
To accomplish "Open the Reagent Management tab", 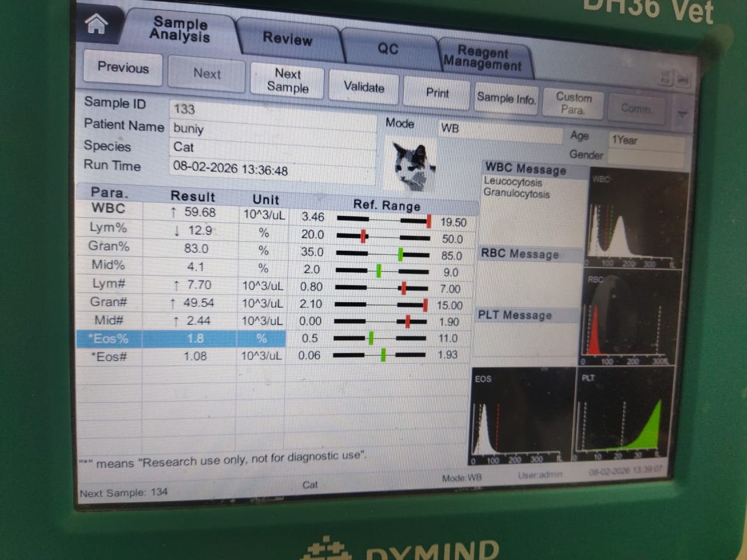I will click(x=482, y=58).
